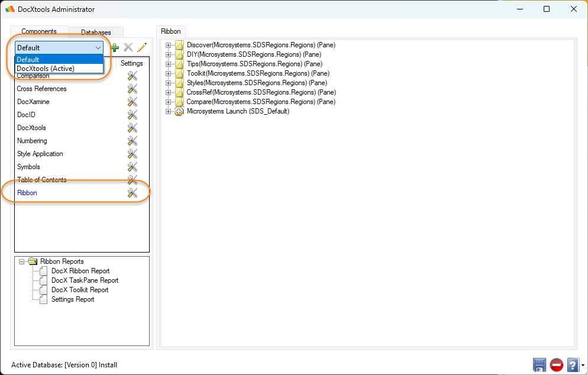Select the DocID component

coord(26,115)
